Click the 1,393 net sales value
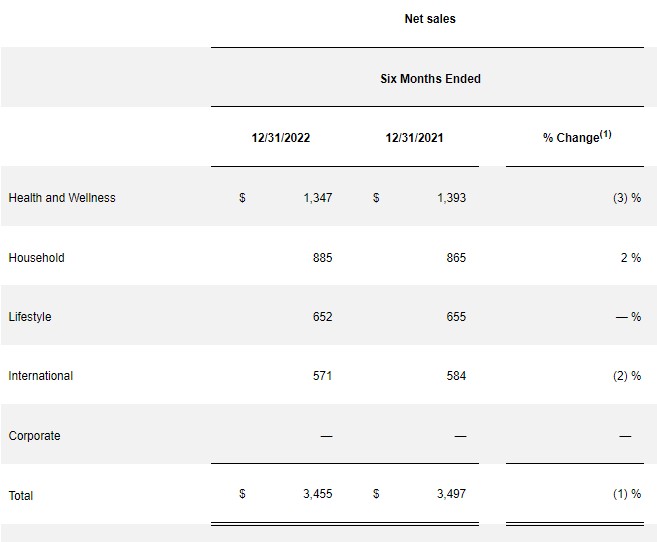This screenshot has height=542, width=657. tap(451, 198)
